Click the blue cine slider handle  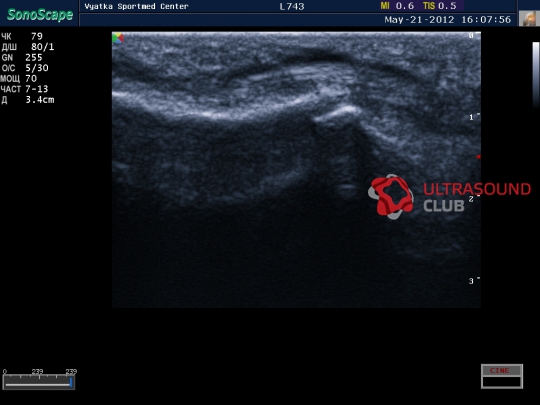click(71, 383)
